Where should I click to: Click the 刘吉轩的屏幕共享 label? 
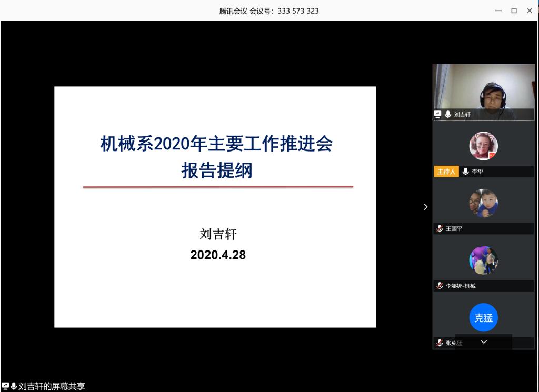point(52,386)
